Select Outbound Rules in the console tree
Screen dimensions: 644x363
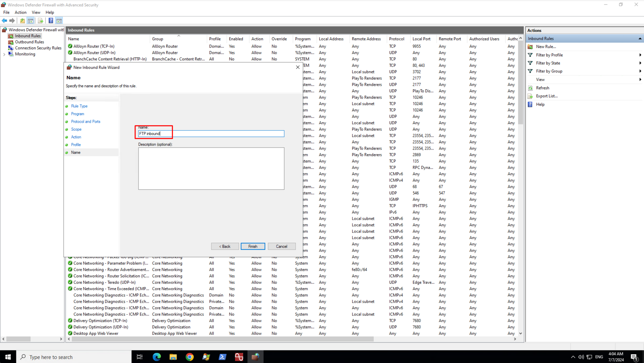point(29,42)
